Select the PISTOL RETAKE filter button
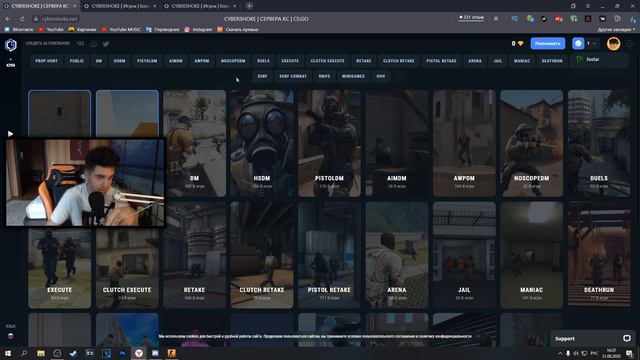Viewport: 640px width, 360px height. (441, 61)
